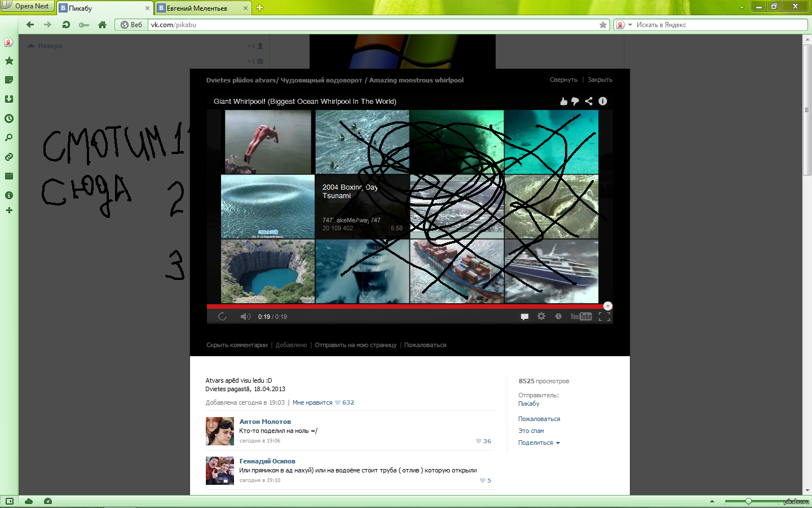Mute the video with the speaker icon

[x=245, y=317]
